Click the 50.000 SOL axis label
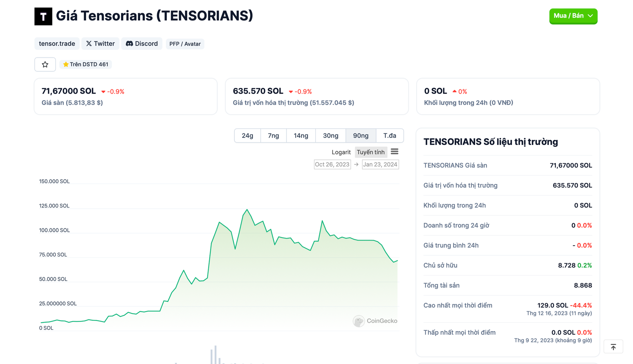Image resolution: width=633 pixels, height=364 pixels. pos(53,279)
